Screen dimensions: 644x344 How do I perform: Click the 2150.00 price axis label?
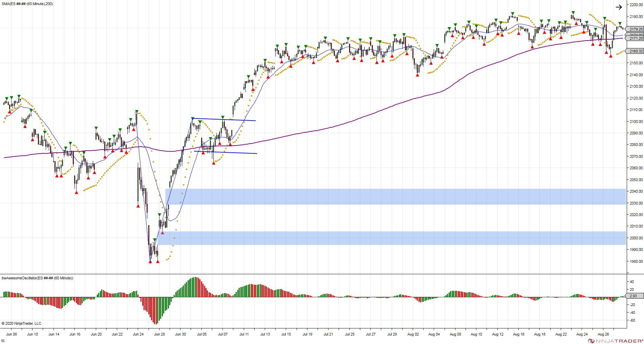[x=636, y=63]
